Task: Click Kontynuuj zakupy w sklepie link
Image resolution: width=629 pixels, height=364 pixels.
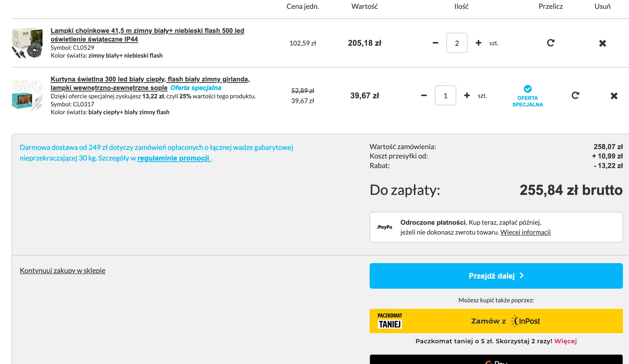Action: (x=62, y=270)
